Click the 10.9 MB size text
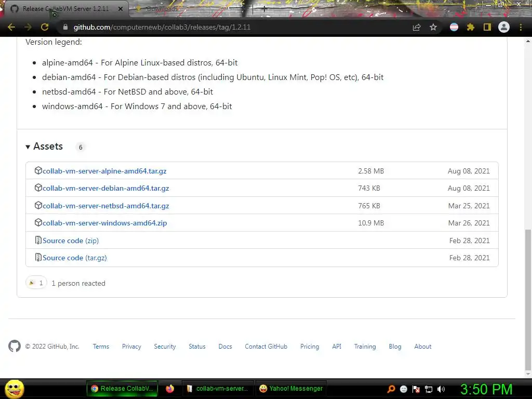The width and height of the screenshot is (532, 399). pyautogui.click(x=371, y=223)
